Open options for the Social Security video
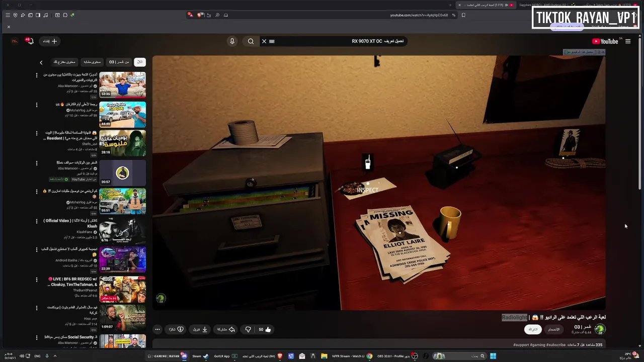 [36, 337]
